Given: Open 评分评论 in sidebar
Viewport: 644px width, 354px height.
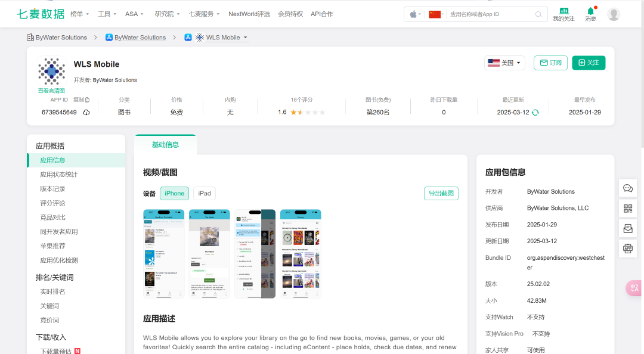Looking at the screenshot, I should pos(52,203).
